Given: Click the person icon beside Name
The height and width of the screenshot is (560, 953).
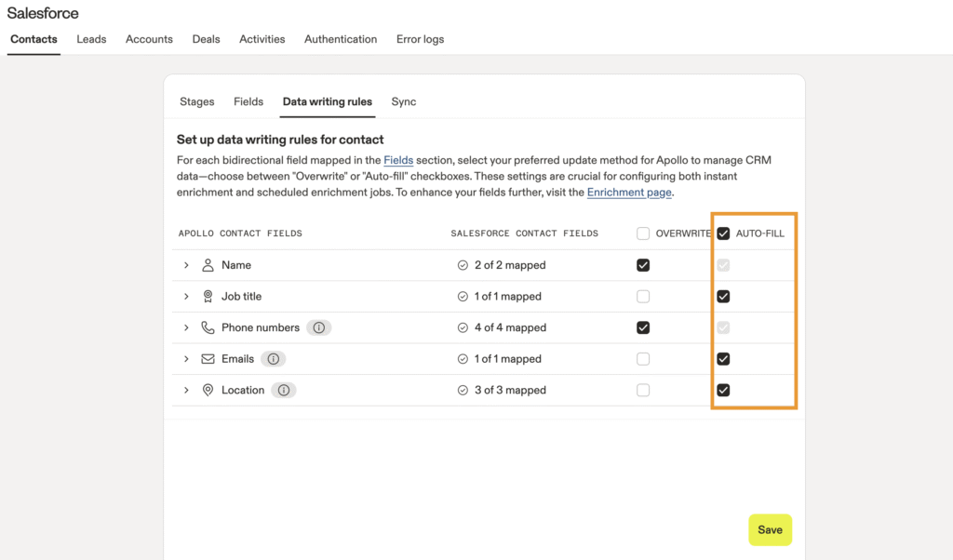Looking at the screenshot, I should [x=208, y=265].
